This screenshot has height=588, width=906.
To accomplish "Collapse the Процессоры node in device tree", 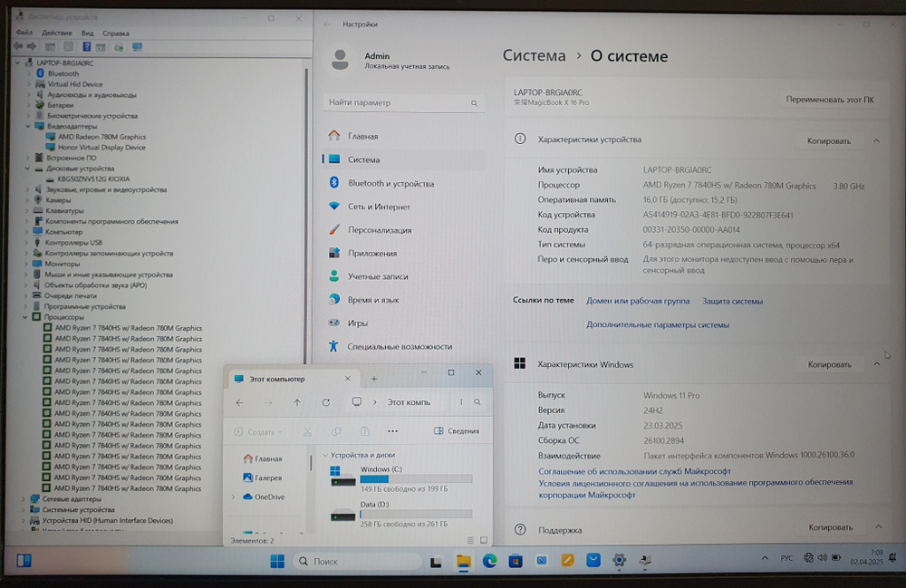I will pos(28,317).
